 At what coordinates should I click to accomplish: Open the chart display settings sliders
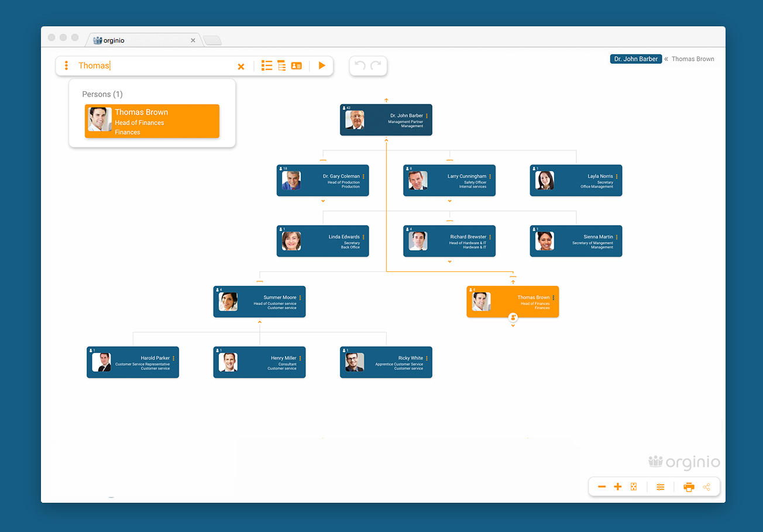tap(661, 486)
